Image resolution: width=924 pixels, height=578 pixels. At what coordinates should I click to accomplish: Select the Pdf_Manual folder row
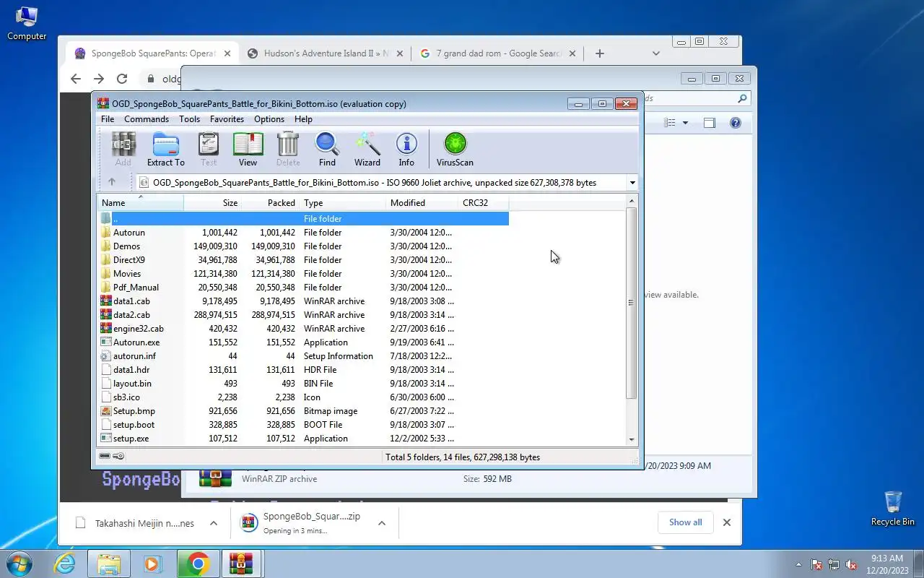(303, 288)
